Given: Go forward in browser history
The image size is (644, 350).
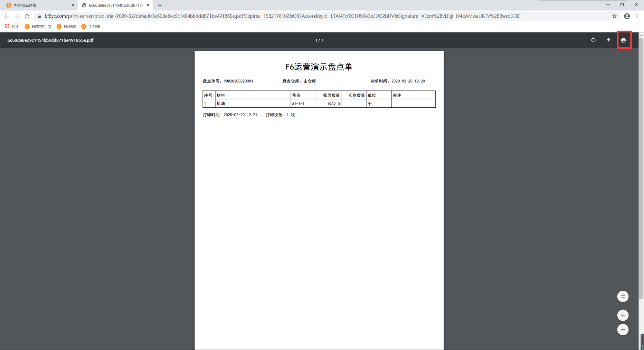Looking at the screenshot, I should click(x=17, y=16).
